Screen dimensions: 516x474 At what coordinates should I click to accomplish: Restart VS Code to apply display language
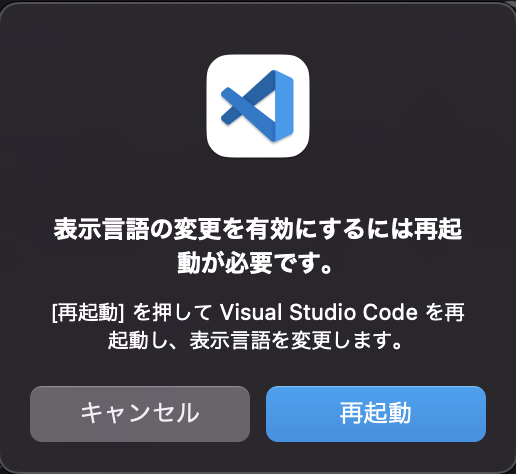pyautogui.click(x=376, y=414)
